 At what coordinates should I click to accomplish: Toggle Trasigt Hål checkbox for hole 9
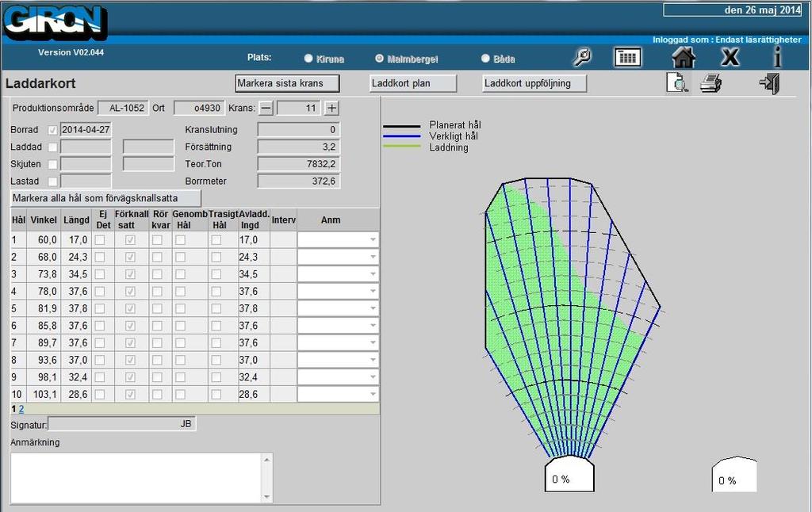tap(216, 377)
